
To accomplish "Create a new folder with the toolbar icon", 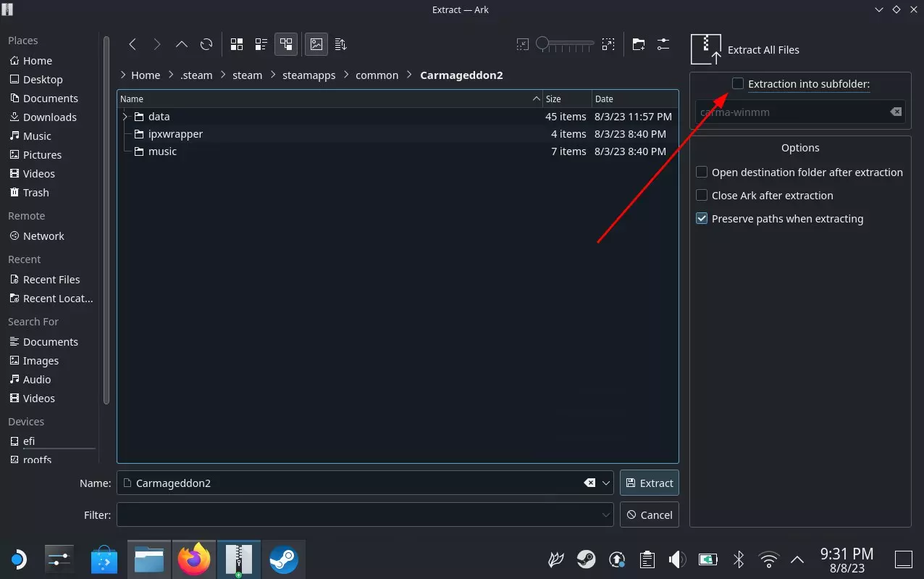I will [x=639, y=45].
